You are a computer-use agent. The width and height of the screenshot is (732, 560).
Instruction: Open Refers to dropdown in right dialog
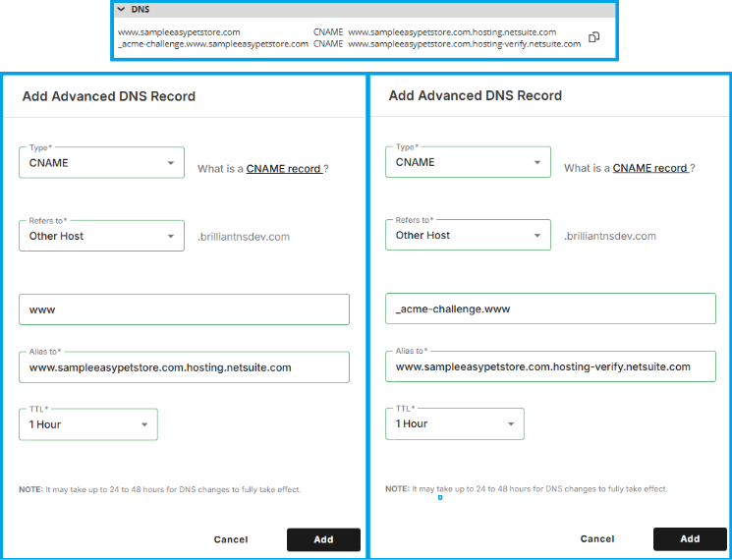click(x=469, y=235)
